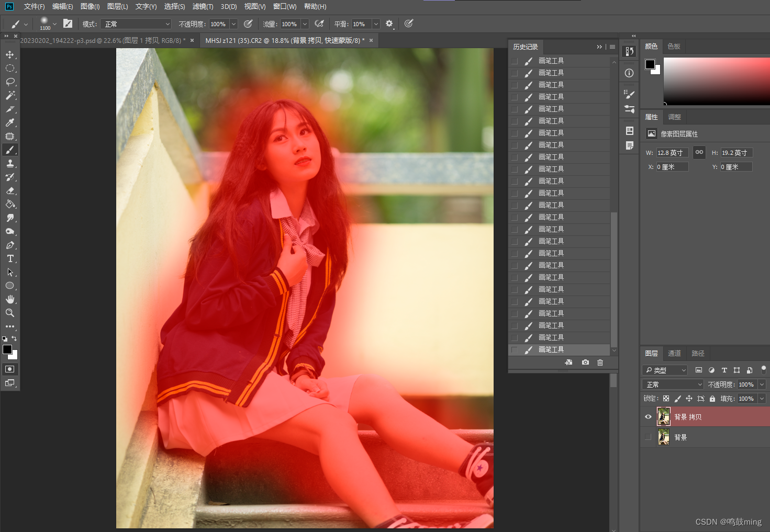Switch to the 色板 tab
Image resolution: width=770 pixels, height=532 pixels.
click(674, 47)
